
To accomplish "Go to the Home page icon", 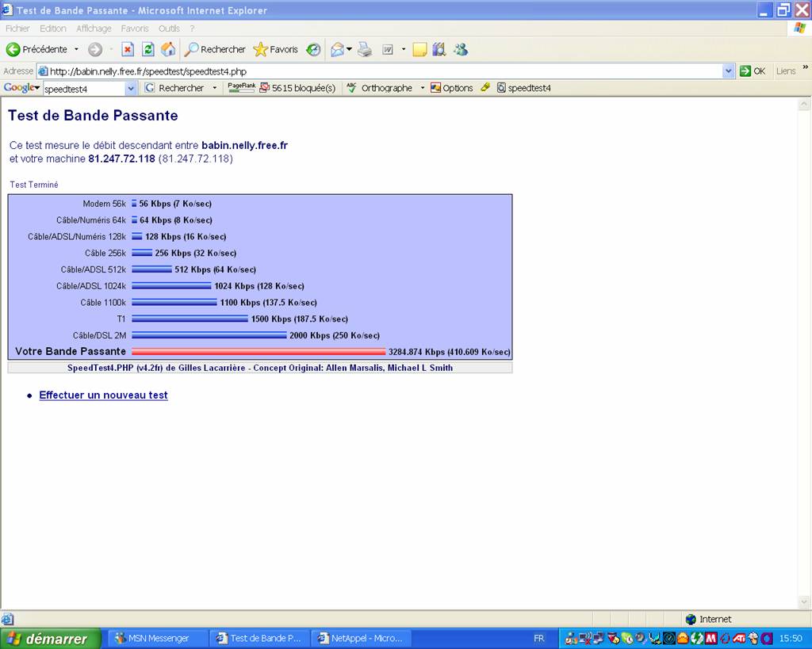I will 168,49.
